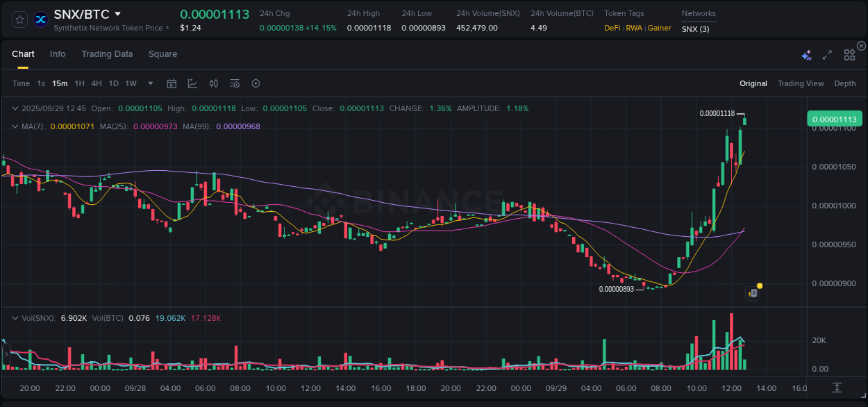Open the DeFi token tag
The height and width of the screenshot is (407, 868).
(x=612, y=28)
